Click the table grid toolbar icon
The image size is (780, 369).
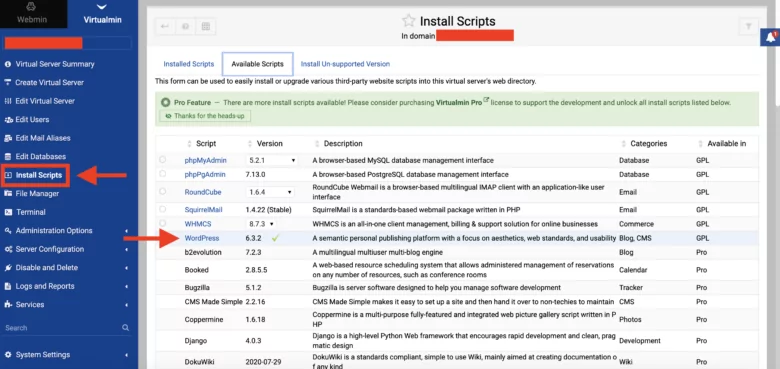[205, 27]
